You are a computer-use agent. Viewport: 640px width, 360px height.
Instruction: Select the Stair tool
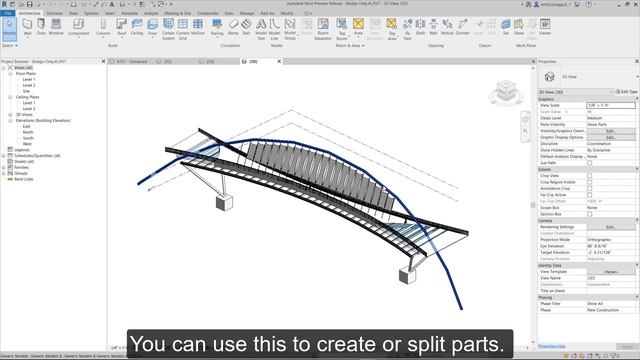point(246,27)
